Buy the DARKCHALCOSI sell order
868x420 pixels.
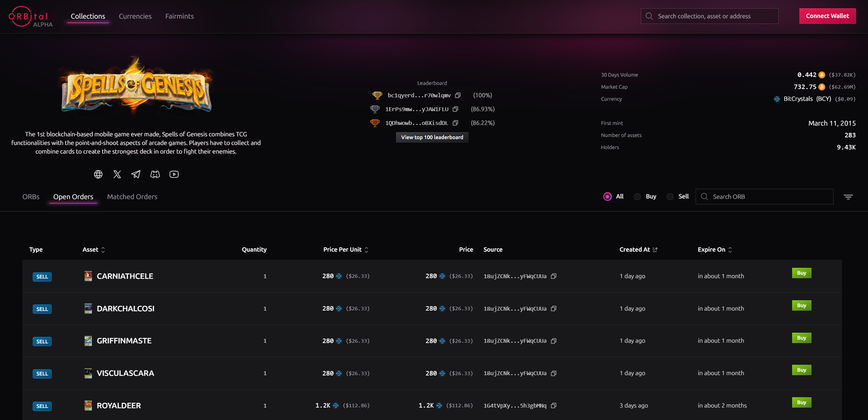801,305
